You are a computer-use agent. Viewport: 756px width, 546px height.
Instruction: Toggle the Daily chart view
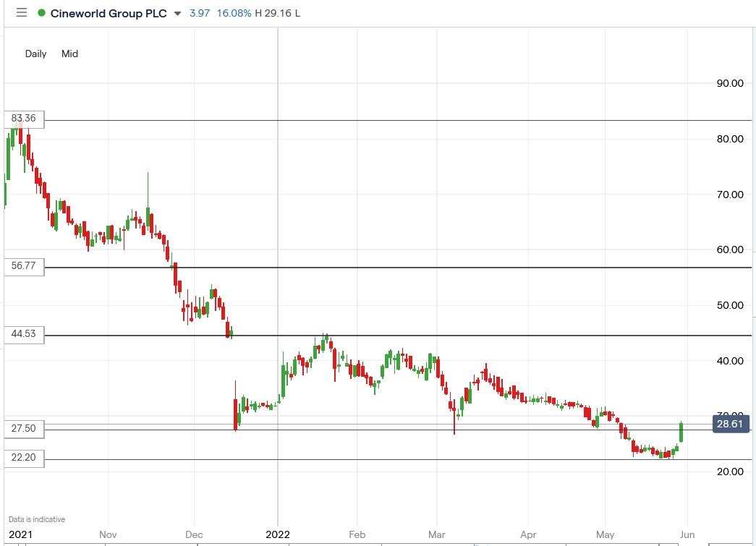click(x=35, y=54)
